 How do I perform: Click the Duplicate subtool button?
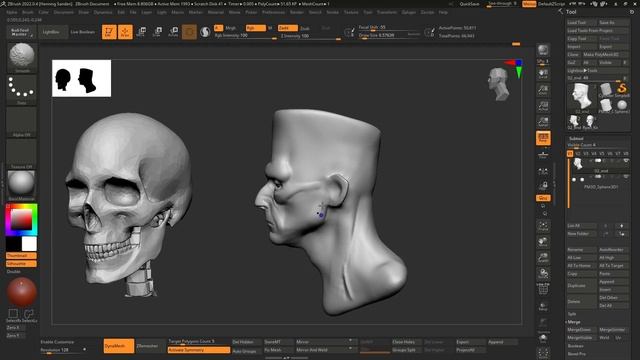pyautogui.click(x=581, y=286)
